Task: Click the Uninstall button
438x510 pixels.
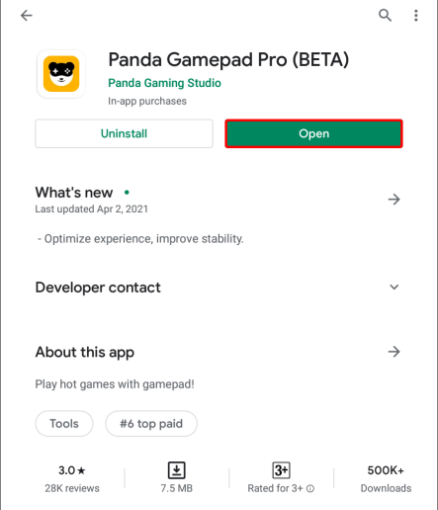Action: (x=124, y=133)
